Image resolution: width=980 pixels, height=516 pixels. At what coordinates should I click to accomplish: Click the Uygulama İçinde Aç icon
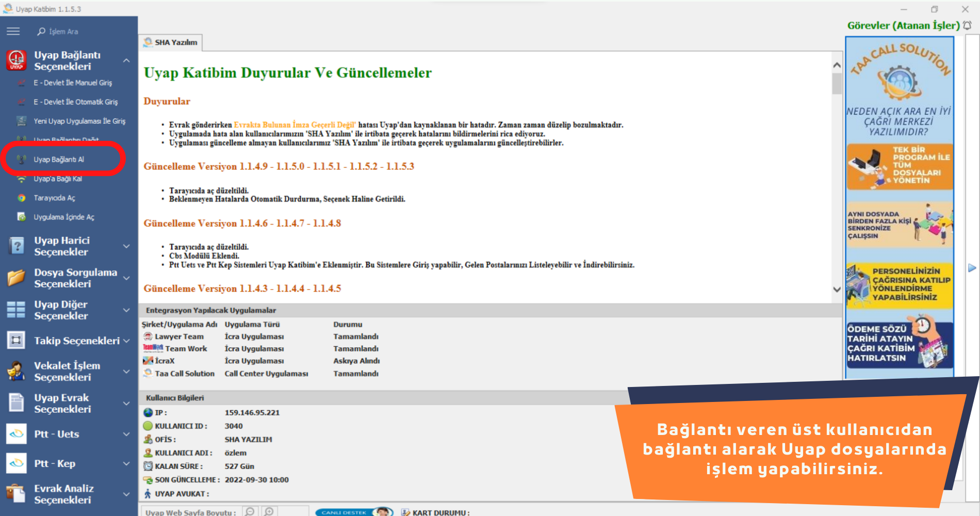22,217
